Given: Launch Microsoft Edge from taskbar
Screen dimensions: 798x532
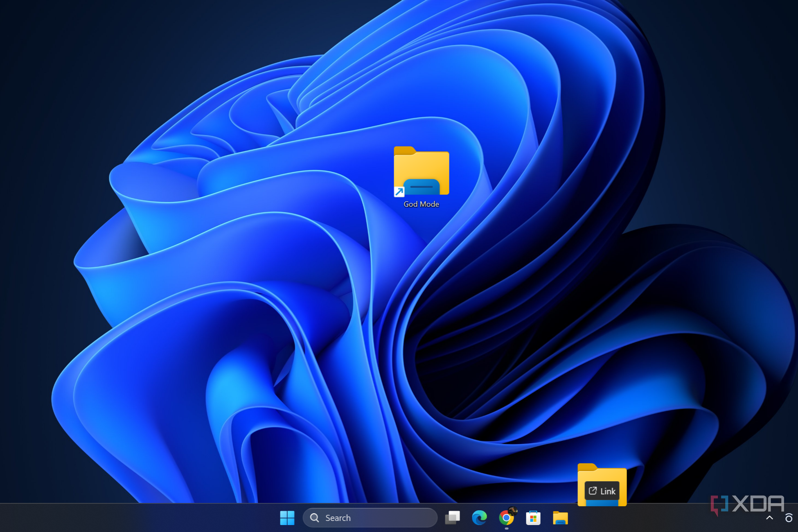Looking at the screenshot, I should [479, 518].
